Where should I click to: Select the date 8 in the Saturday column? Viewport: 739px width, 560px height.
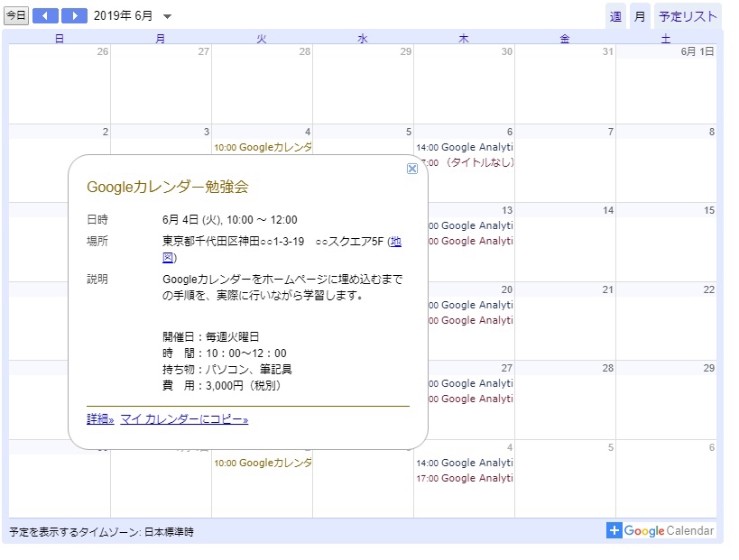(712, 132)
